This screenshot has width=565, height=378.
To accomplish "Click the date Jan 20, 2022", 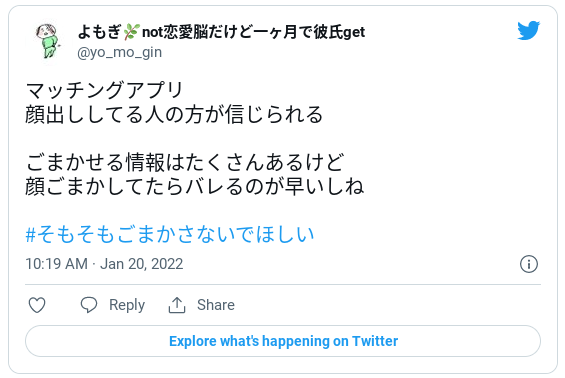I will 142,264.
